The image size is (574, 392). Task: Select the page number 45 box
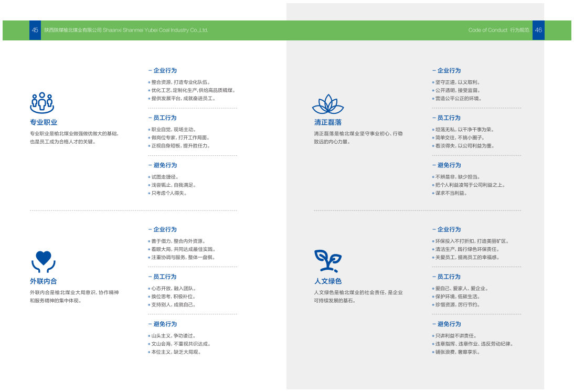click(x=35, y=30)
